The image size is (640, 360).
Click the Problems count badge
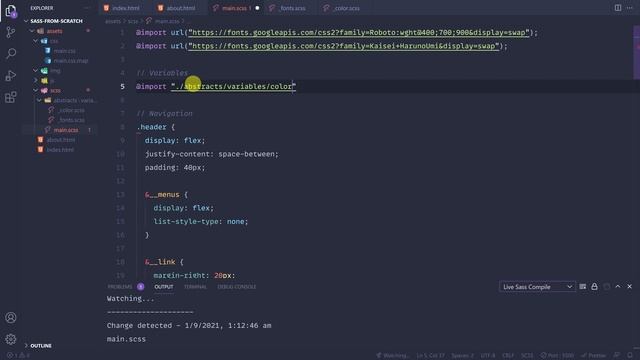pyautogui.click(x=141, y=287)
